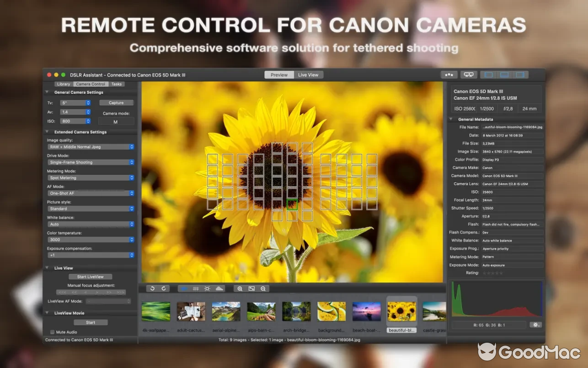
Task: Open the Library tab
Action: point(63,84)
